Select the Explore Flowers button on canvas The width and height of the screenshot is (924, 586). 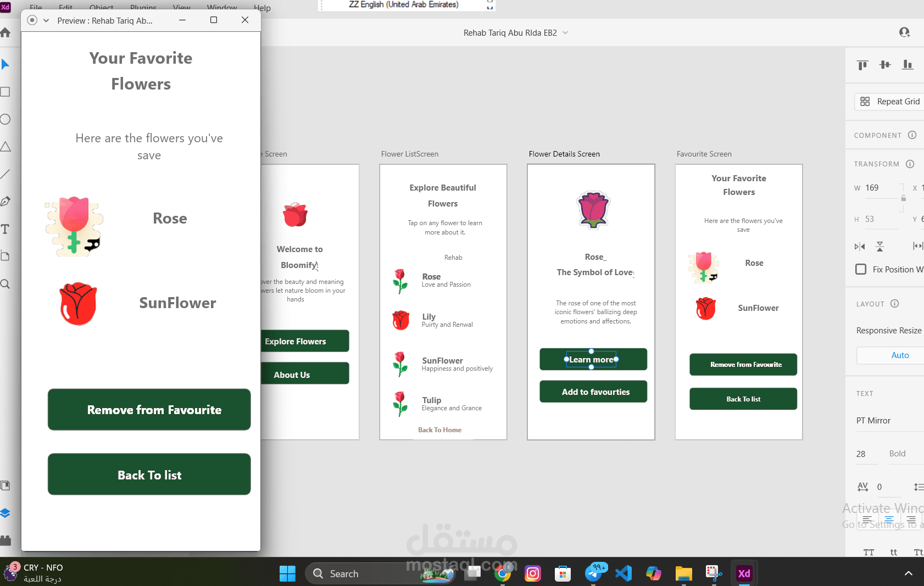tap(304, 341)
